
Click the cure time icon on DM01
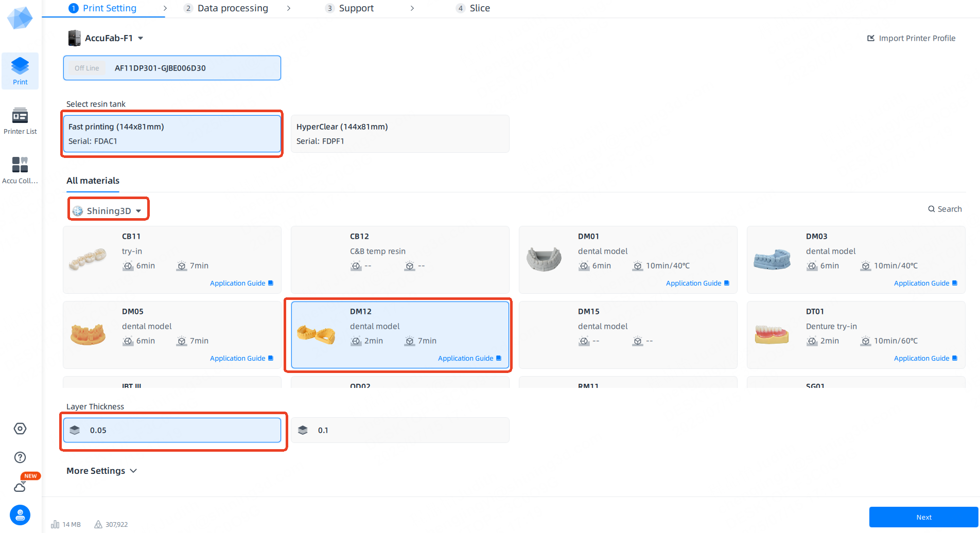638,266
